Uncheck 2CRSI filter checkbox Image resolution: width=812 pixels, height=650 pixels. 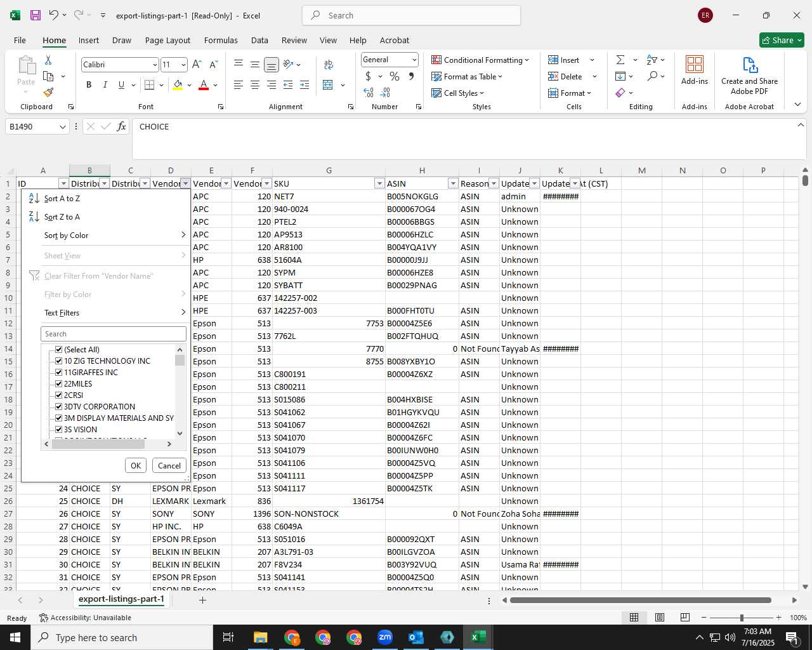point(58,395)
